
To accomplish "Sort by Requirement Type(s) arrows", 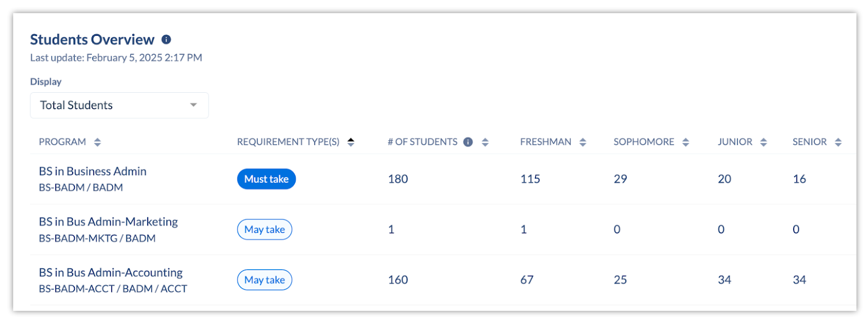I will tap(351, 142).
